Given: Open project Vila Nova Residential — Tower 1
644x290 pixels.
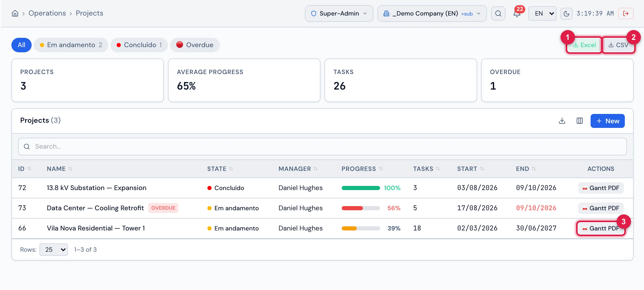Looking at the screenshot, I should tap(96, 228).
